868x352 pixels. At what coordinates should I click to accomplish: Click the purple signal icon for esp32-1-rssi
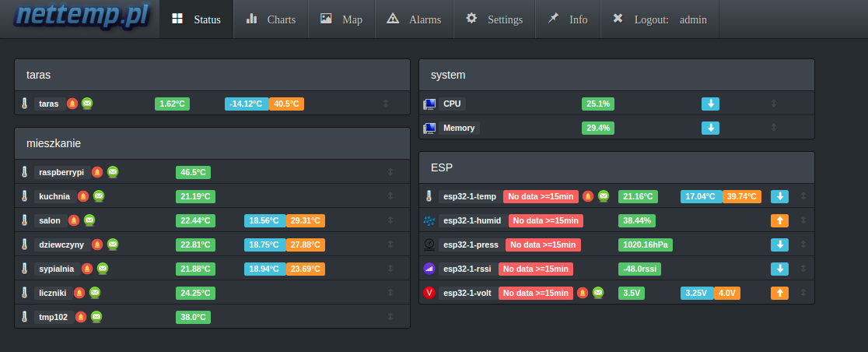(429, 269)
